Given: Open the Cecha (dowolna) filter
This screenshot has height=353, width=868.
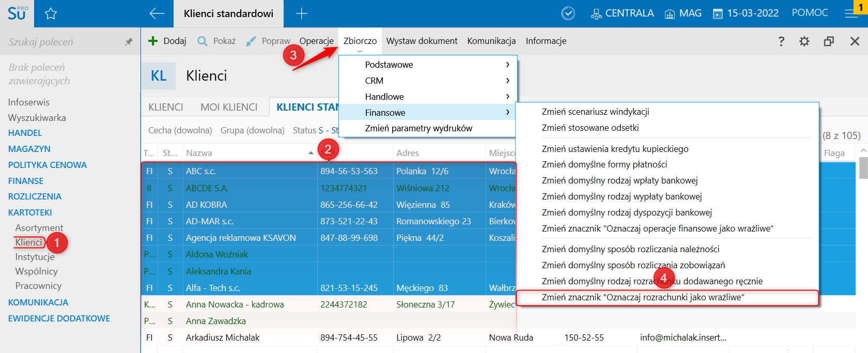Looking at the screenshot, I should click(x=180, y=130).
